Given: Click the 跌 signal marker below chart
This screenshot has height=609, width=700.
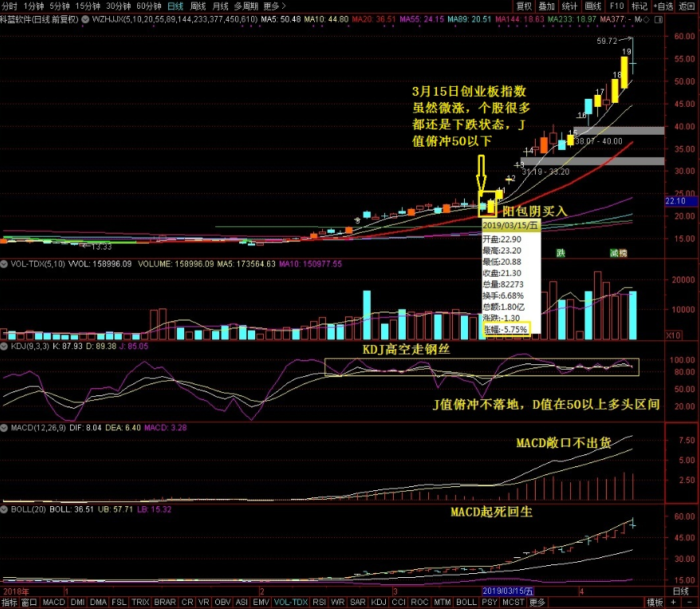Looking at the screenshot, I should coord(560,253).
